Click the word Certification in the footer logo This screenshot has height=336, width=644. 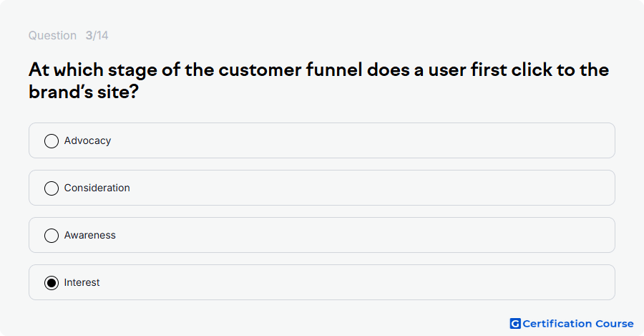tap(557, 324)
